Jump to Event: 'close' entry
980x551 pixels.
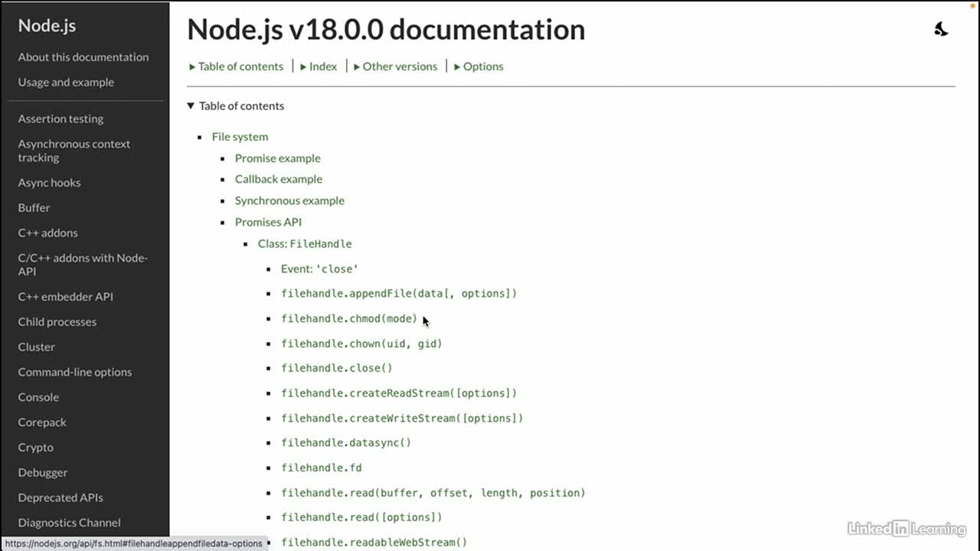319,269
